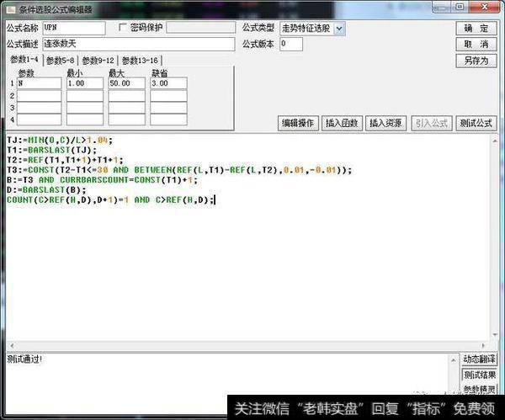Select parameter 2 maximum cell
Screen dimensions: 505x420
126,96
